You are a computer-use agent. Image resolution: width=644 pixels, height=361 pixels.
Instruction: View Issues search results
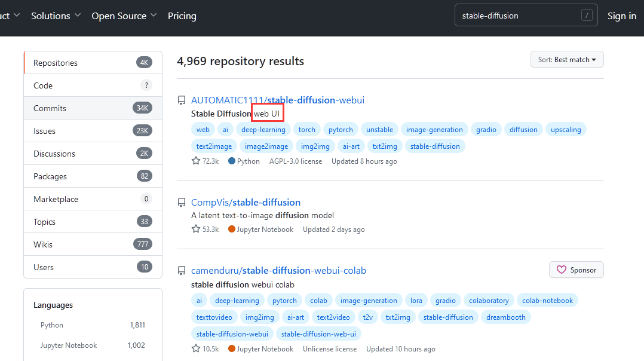[93, 131]
